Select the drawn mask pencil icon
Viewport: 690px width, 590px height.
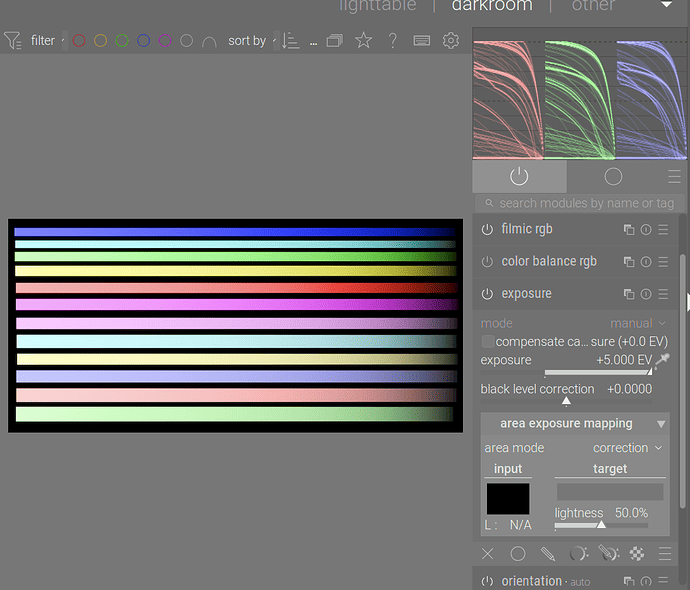click(x=548, y=554)
